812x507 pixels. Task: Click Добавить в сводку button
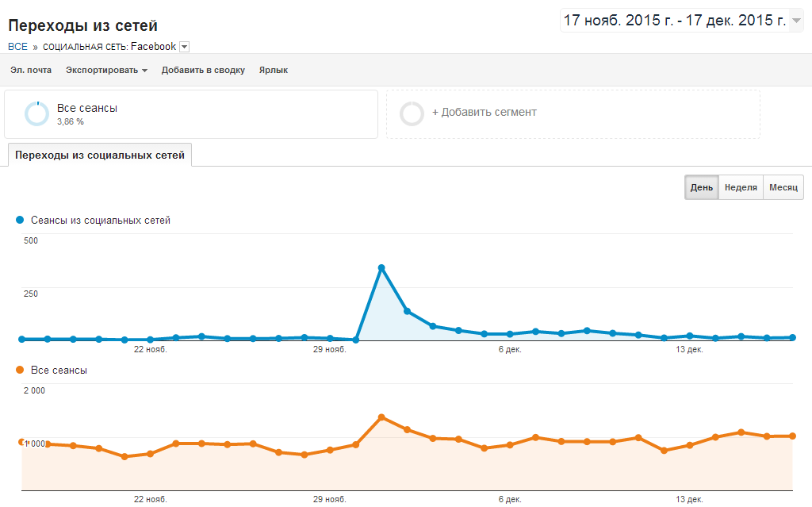coord(203,70)
